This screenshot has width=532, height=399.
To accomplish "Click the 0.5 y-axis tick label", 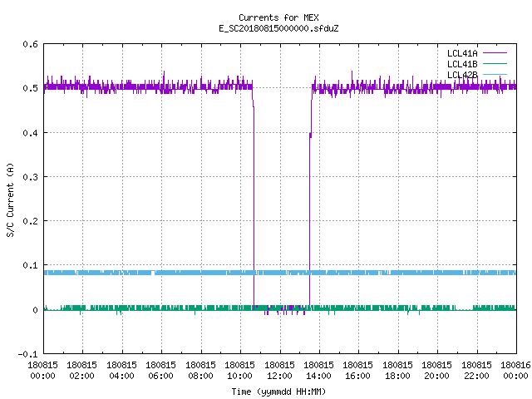I will coord(30,88).
